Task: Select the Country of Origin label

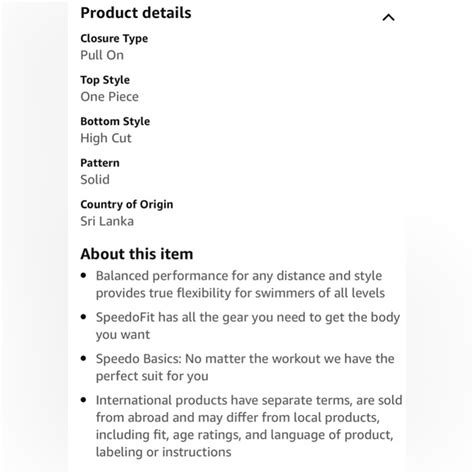Action: 127,204
